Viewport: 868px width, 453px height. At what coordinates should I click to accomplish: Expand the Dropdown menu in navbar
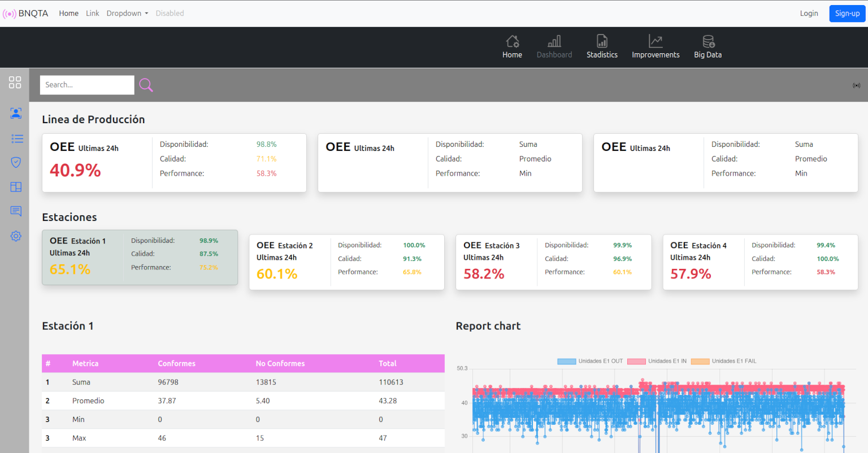coord(127,13)
